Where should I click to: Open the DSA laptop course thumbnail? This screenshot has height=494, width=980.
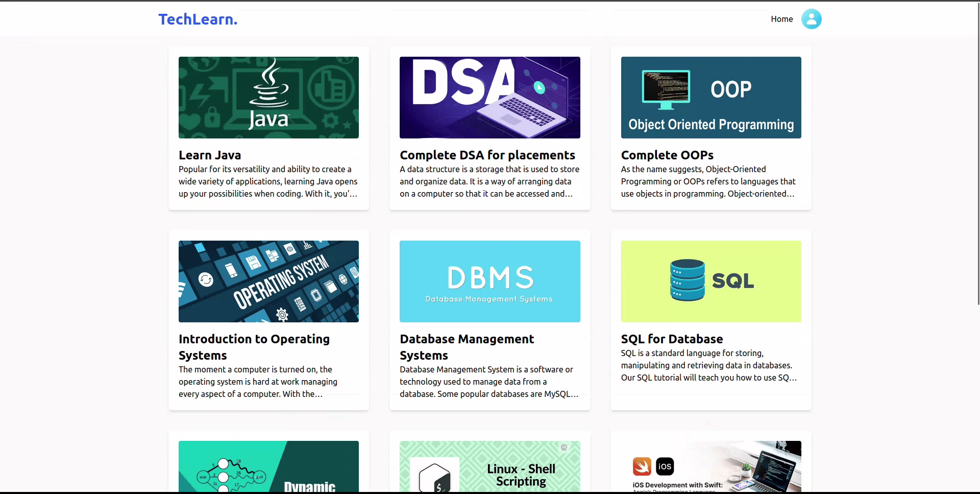coord(490,98)
